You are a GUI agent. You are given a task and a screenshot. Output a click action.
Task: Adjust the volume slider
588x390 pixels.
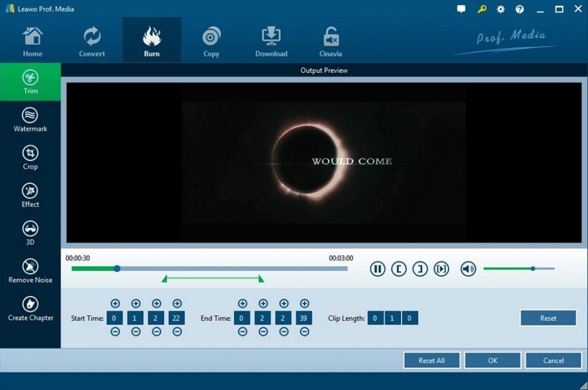[x=532, y=268]
